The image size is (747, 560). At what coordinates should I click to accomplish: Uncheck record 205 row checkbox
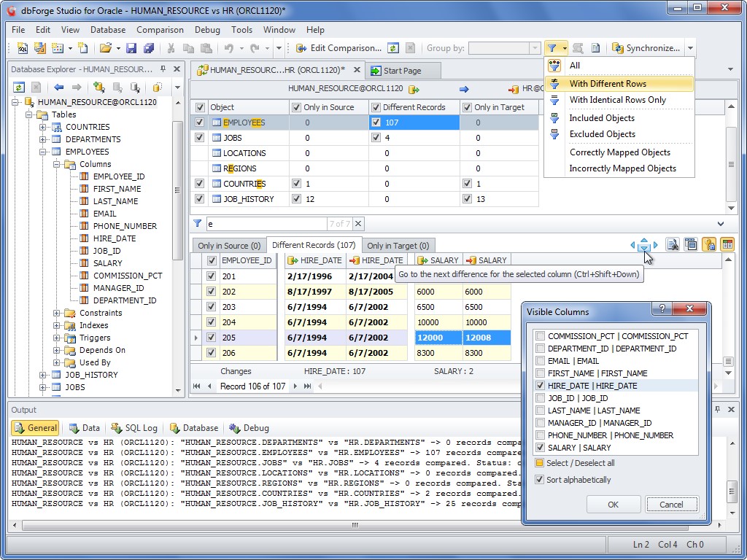[x=211, y=337]
